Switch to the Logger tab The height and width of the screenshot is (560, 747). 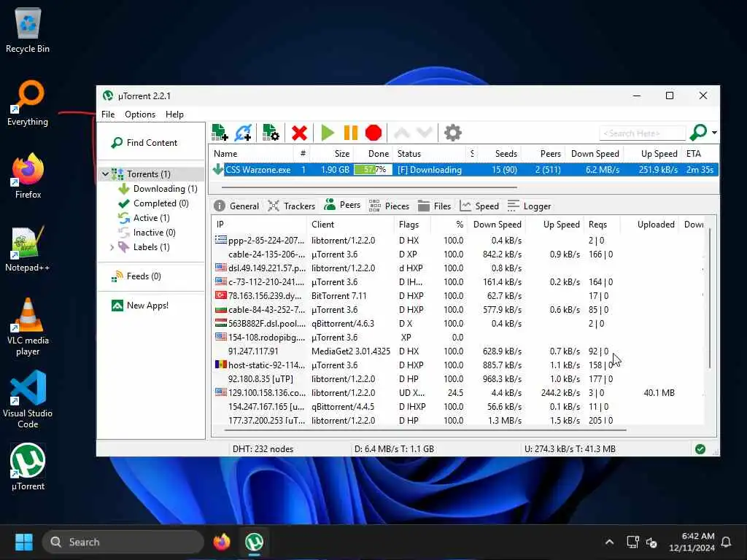529,206
